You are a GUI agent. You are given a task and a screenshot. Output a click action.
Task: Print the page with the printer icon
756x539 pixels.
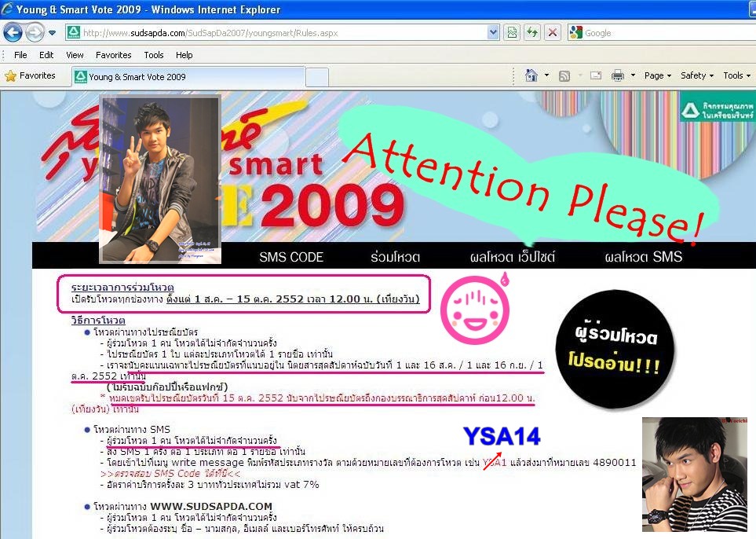pos(618,75)
